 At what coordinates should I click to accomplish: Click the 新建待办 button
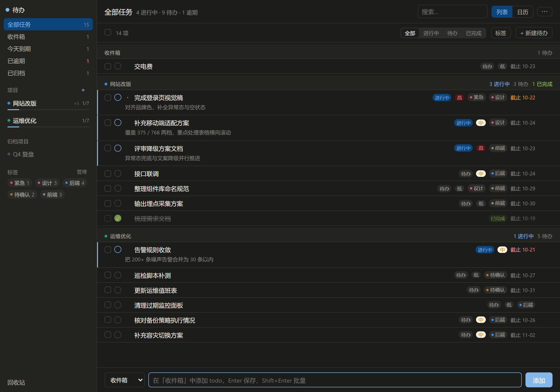click(x=534, y=33)
